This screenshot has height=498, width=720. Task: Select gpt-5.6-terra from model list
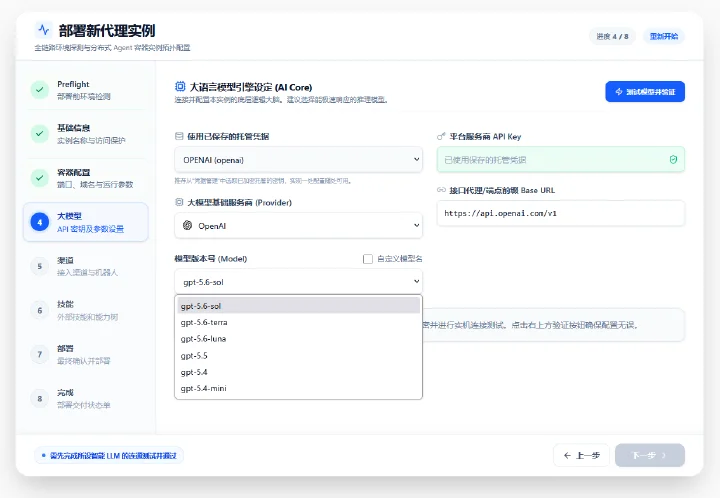[x=298, y=322]
